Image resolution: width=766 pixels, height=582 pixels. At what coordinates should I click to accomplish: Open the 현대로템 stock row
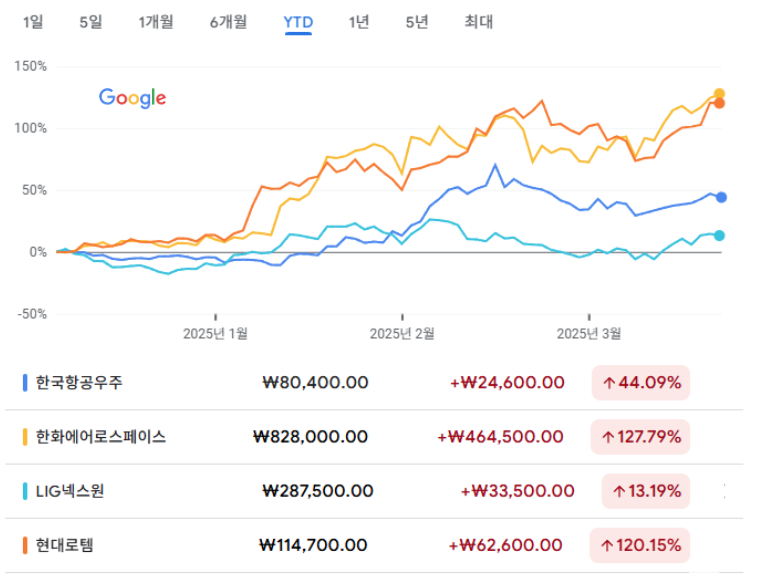[x=374, y=545]
